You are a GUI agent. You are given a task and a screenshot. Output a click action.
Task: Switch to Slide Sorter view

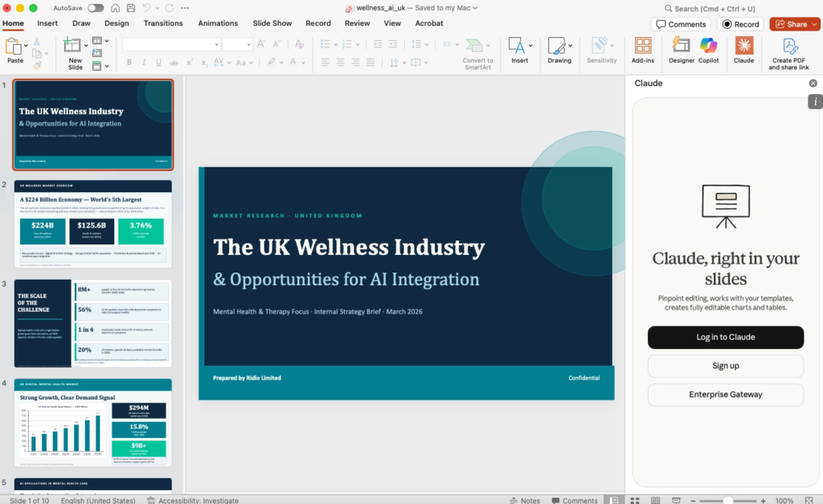pyautogui.click(x=633, y=500)
